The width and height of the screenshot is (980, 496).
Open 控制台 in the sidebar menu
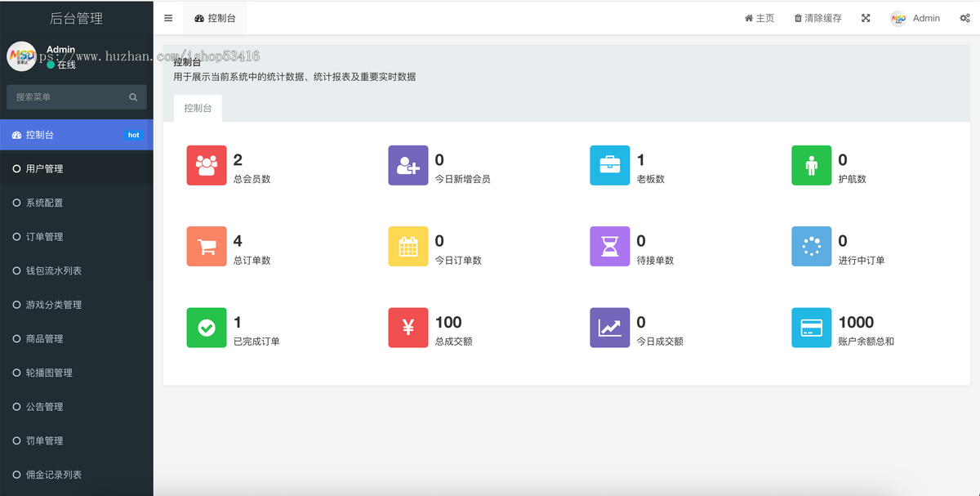77,135
